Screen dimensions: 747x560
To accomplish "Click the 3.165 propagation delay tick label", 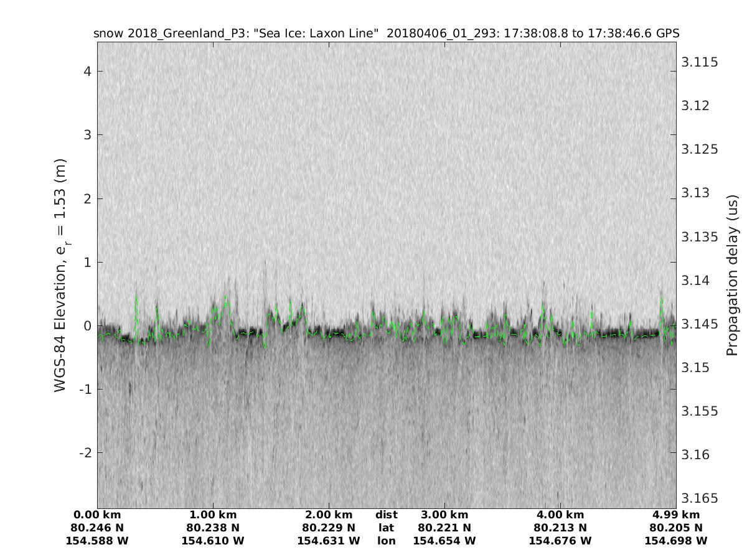I will click(700, 498).
